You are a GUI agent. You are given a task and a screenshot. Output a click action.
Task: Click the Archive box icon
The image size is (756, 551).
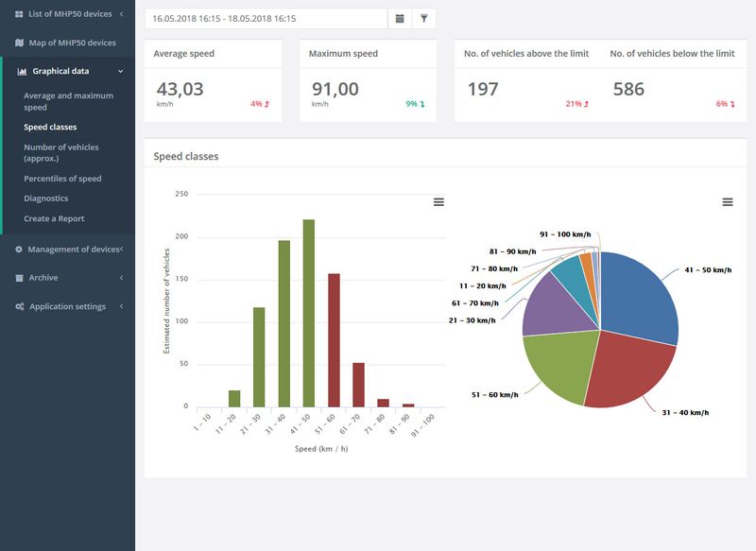[19, 278]
